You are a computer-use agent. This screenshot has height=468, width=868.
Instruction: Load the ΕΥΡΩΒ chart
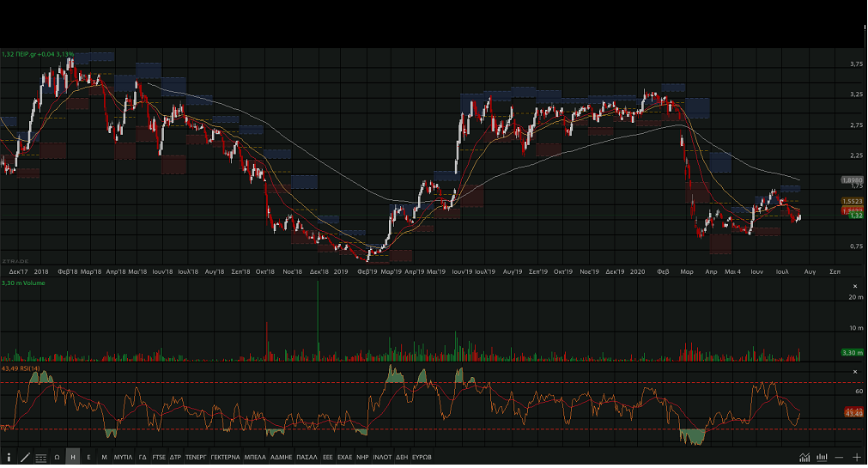(x=422, y=458)
